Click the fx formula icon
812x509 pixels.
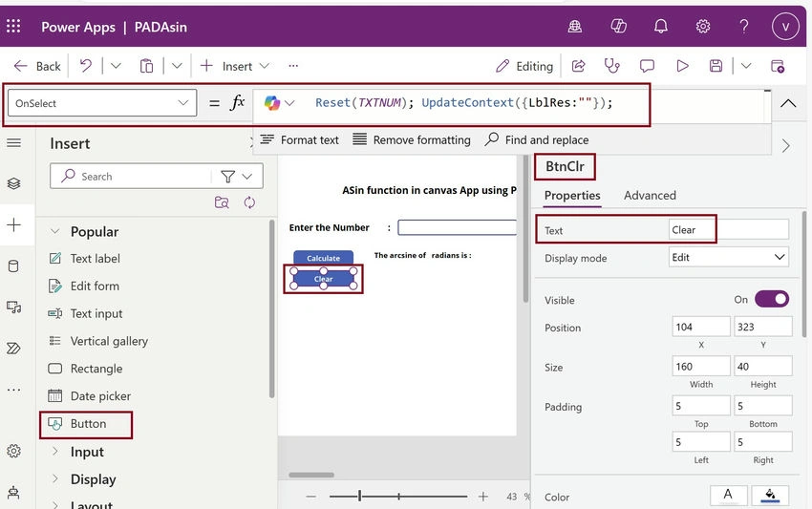237,102
